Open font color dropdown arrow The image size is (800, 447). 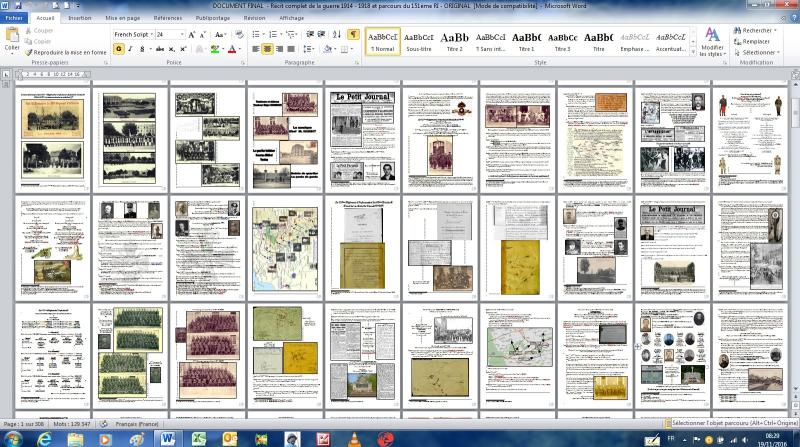240,49
